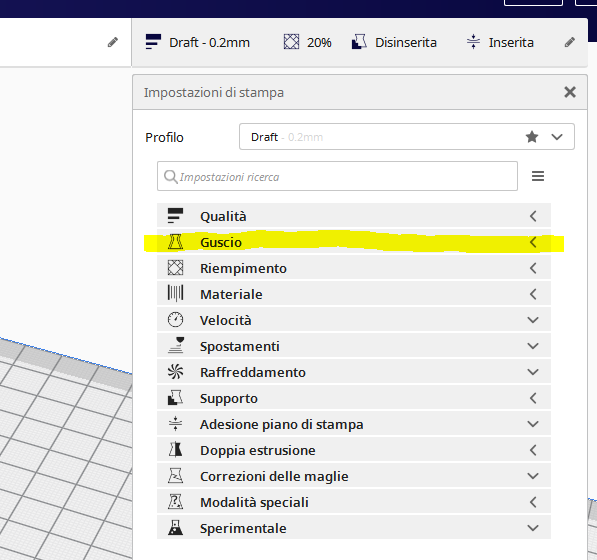
Task: Click the Sperimentale flask icon
Action: coord(175,528)
